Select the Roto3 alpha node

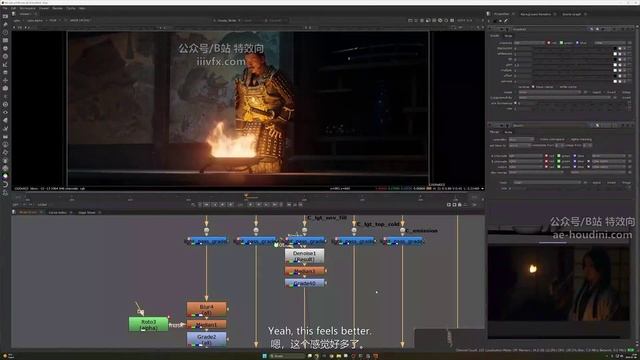tap(149, 324)
